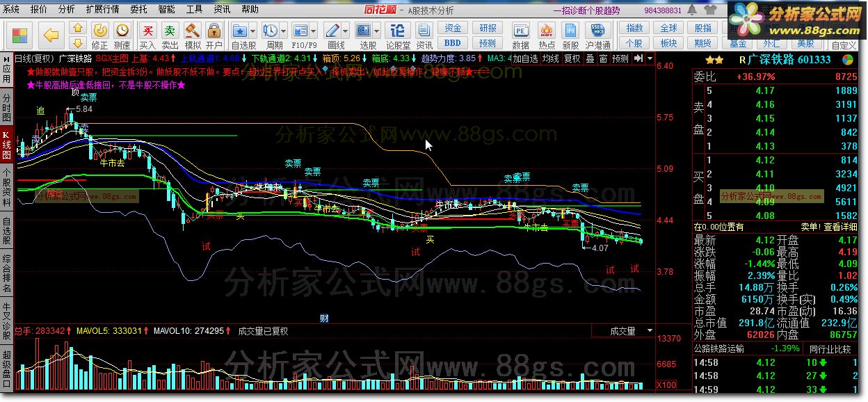Select the yellow up arrow button
Image resolution: width=868 pixels, height=402 pixels.
[x=79, y=29]
